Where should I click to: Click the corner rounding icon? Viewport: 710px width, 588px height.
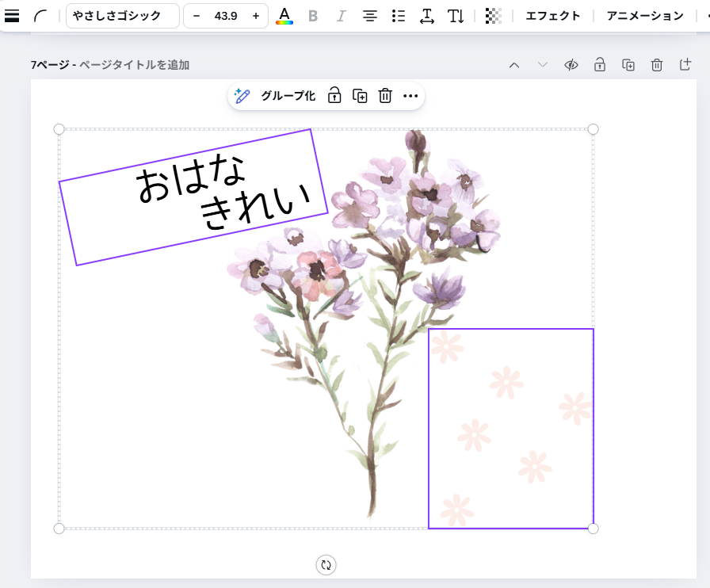40,16
